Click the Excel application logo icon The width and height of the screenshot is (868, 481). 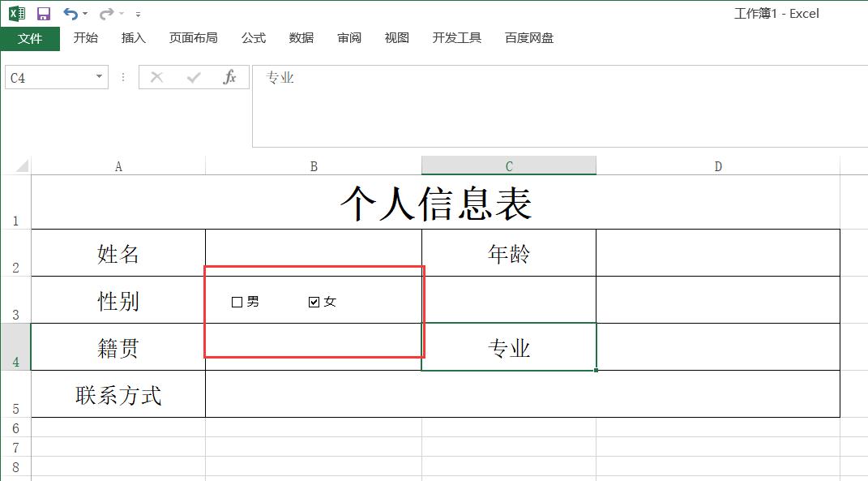tap(17, 13)
